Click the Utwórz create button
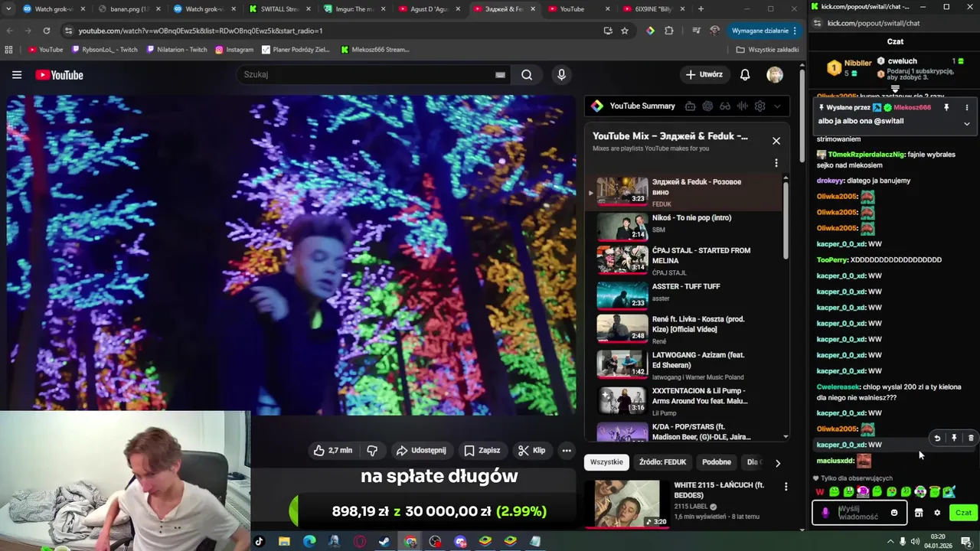The image size is (980, 551). click(704, 75)
